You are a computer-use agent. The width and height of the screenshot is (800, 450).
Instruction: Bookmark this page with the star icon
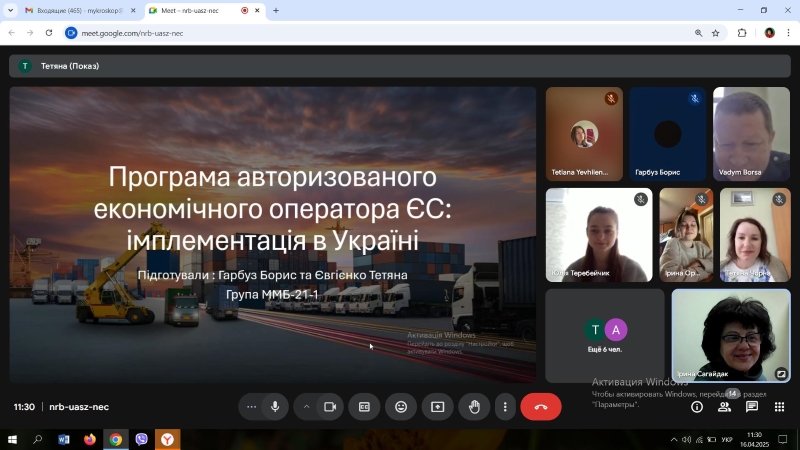pyautogui.click(x=716, y=33)
